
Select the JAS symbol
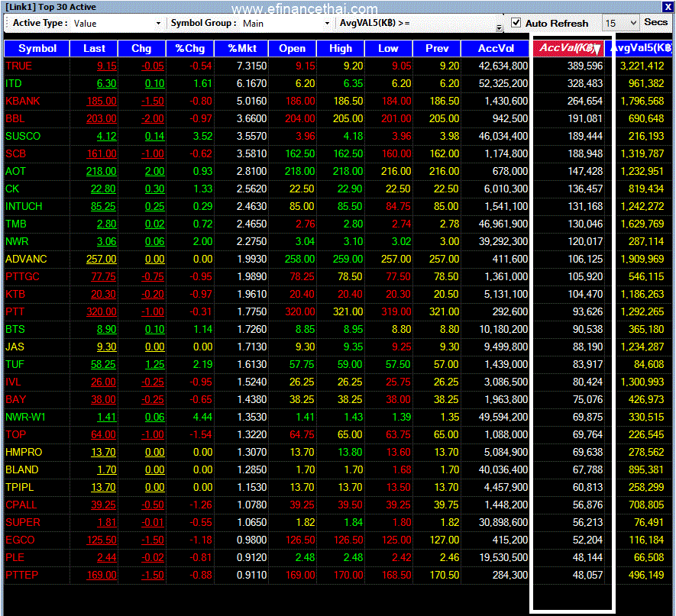pos(15,347)
